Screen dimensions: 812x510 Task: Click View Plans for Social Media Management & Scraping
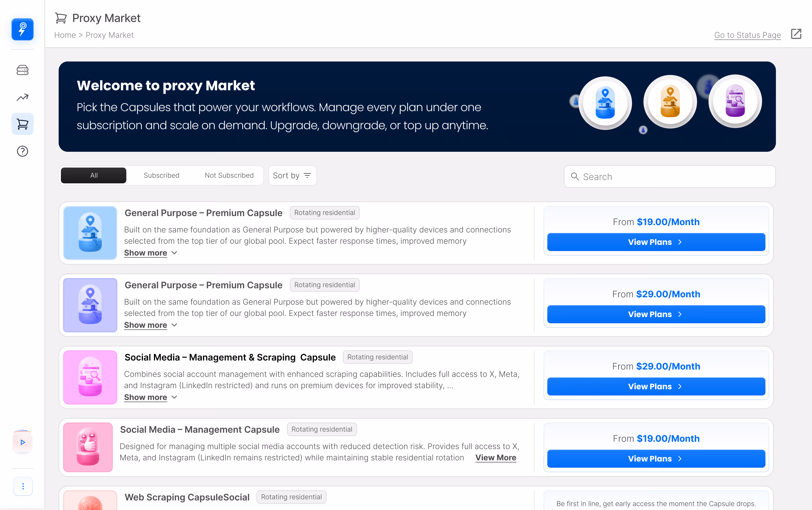(656, 386)
